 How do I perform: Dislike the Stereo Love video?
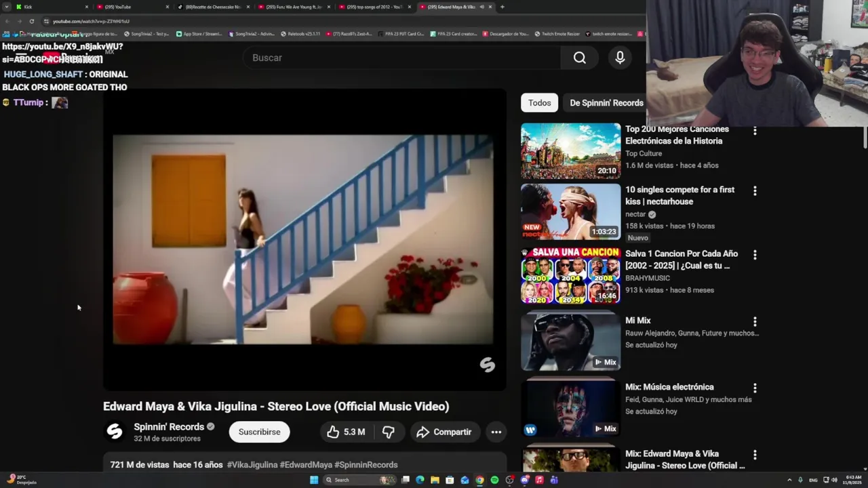(x=388, y=432)
